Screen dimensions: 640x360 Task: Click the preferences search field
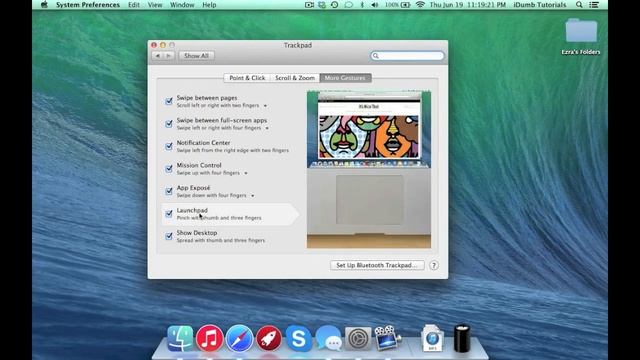point(407,56)
